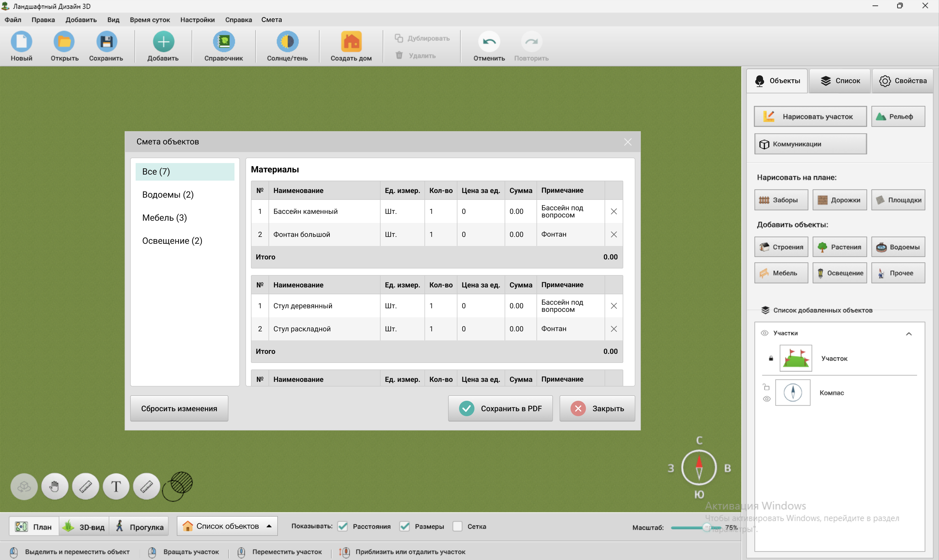The width and height of the screenshot is (939, 560).
Task: Select Мебель (3) category in list
Action: tap(164, 218)
